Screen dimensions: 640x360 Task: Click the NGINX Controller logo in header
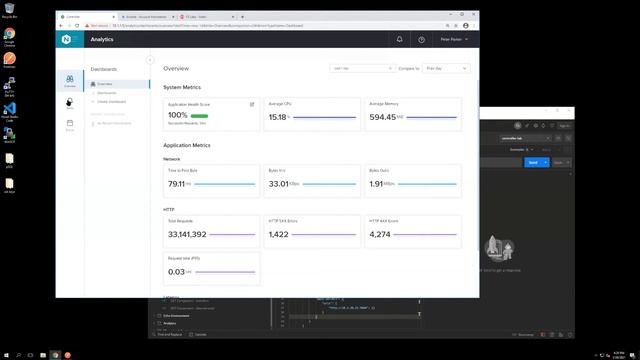66,39
